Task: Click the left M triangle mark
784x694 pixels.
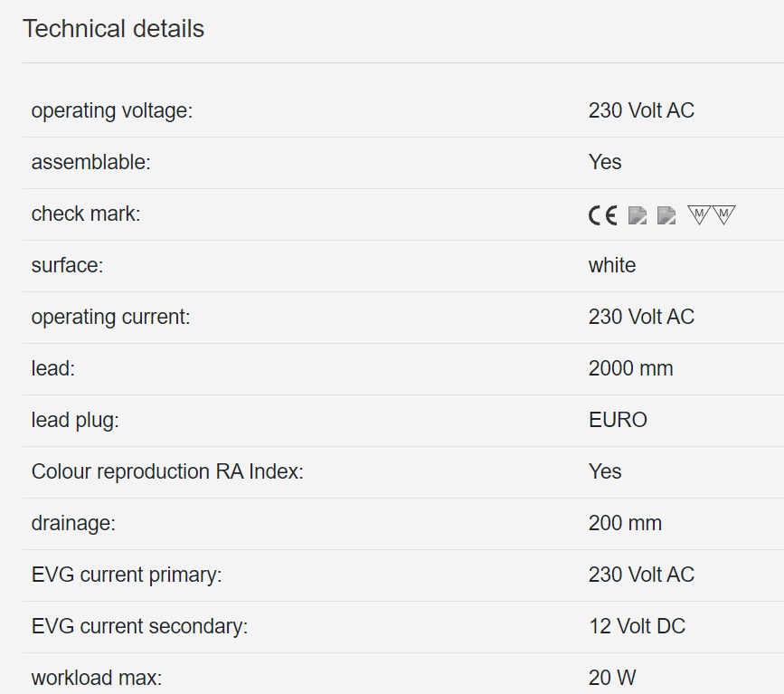Action: pos(699,214)
